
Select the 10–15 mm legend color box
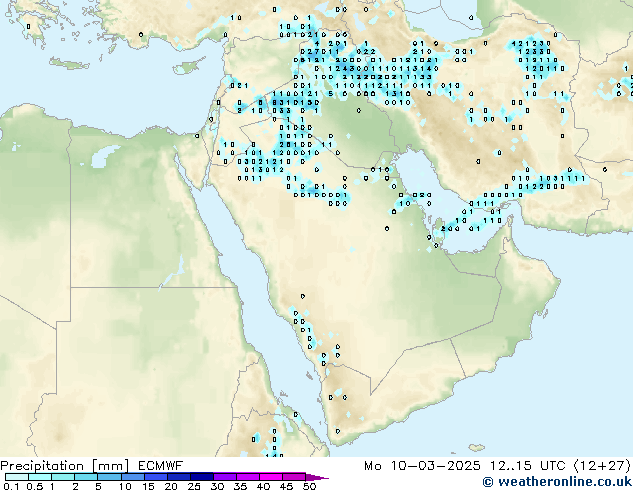(x=132, y=477)
